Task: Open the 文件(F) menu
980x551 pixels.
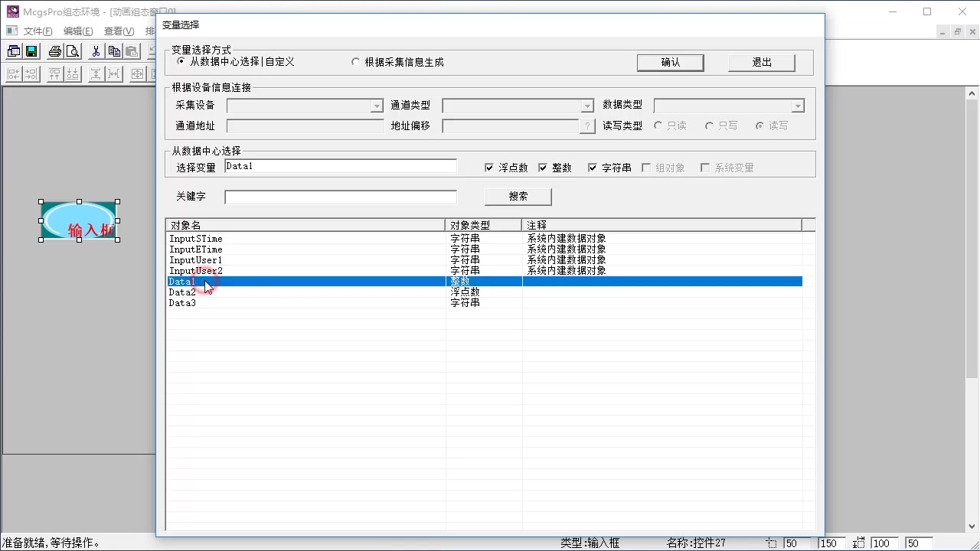Action: 38,31
